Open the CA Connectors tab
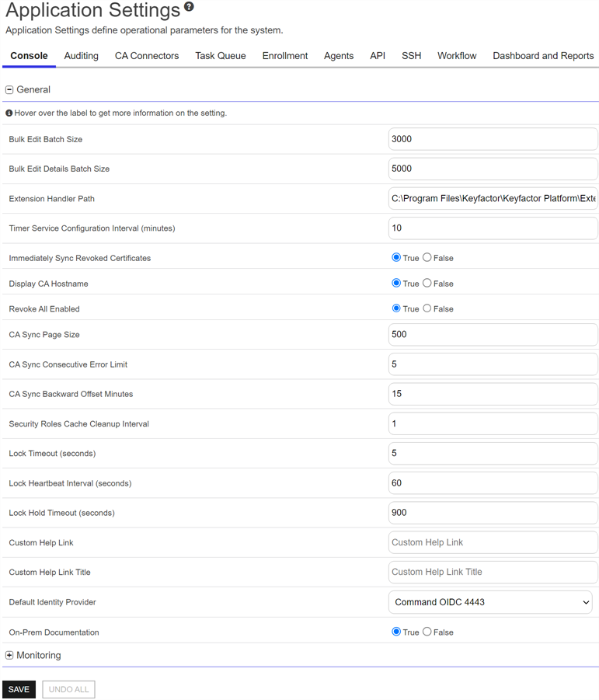The height and width of the screenshot is (700, 599). [x=147, y=56]
